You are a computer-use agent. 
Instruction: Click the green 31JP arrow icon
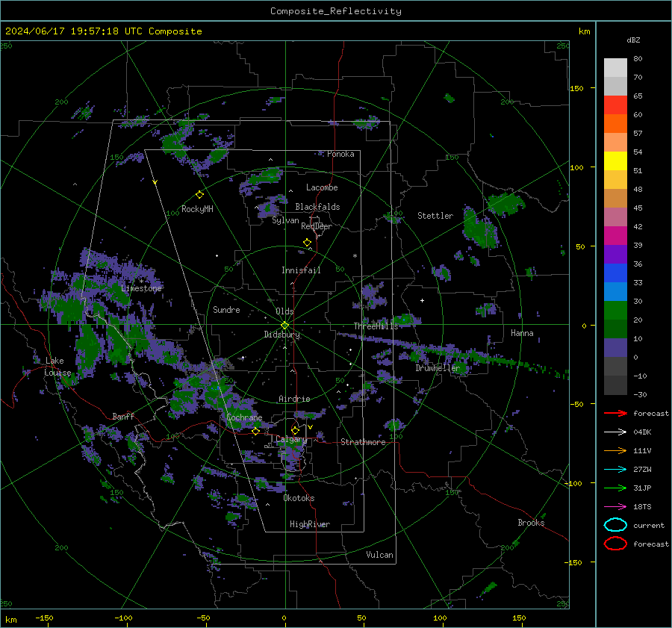(615, 488)
